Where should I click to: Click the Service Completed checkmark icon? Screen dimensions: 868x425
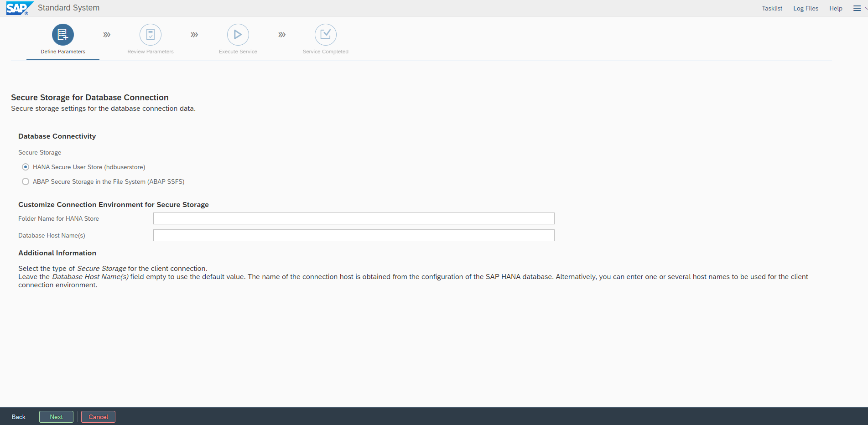326,35
